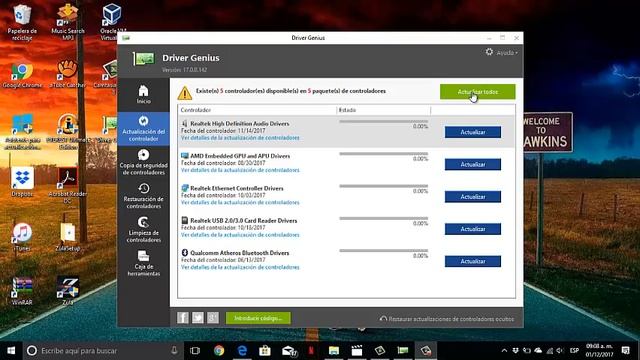The image size is (640, 360).
Task: Click the Controlador column header
Action: click(257, 110)
